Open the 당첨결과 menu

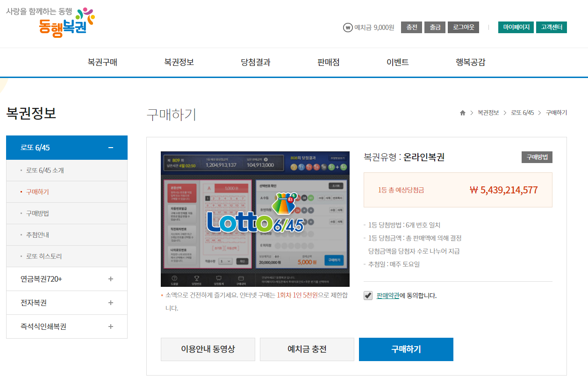(x=256, y=62)
